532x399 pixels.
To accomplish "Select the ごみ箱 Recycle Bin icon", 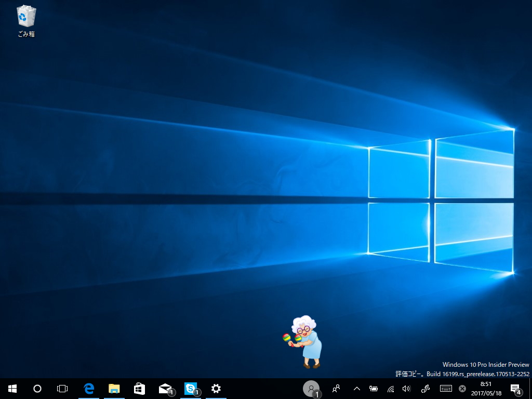I will [26, 21].
